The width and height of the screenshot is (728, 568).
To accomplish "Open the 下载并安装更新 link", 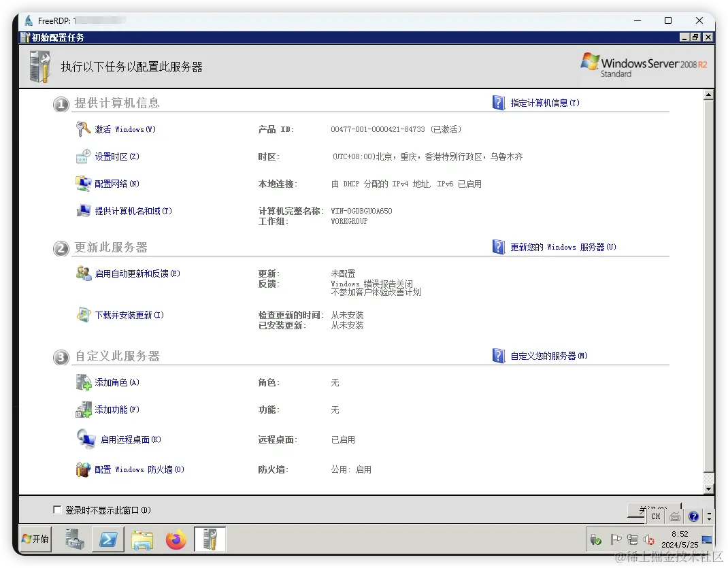I will click(x=129, y=315).
